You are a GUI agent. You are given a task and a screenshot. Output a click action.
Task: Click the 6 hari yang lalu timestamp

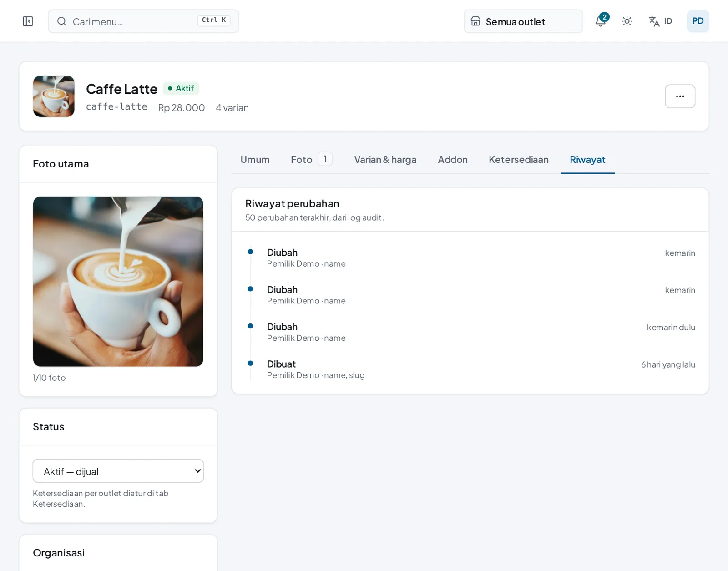tap(668, 364)
